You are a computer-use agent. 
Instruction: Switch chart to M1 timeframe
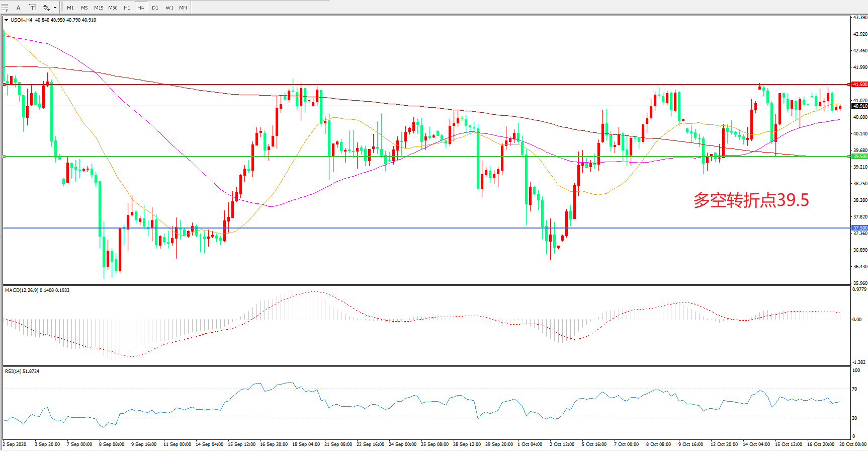pyautogui.click(x=70, y=8)
